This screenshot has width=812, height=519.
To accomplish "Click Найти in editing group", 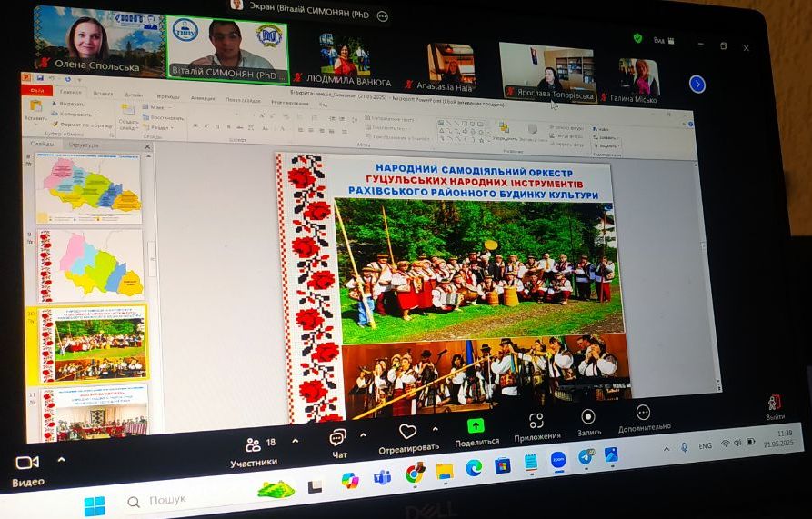I will pyautogui.click(x=602, y=128).
